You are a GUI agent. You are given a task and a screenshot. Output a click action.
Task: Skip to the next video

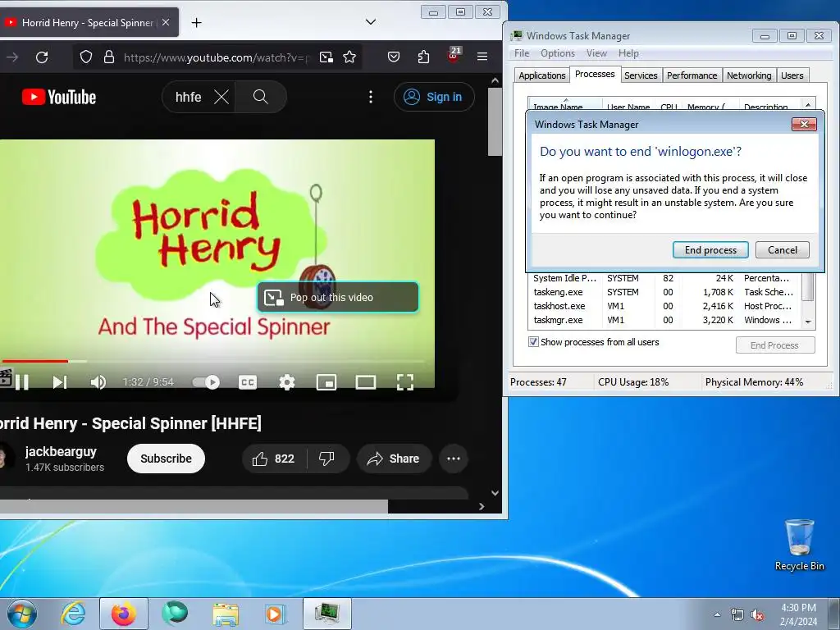(x=59, y=382)
